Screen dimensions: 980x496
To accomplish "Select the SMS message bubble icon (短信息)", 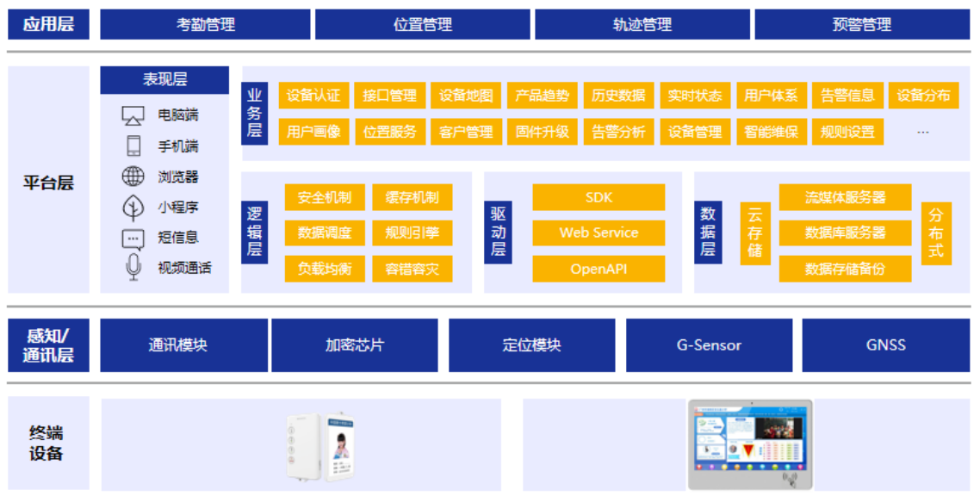I will tap(133, 239).
